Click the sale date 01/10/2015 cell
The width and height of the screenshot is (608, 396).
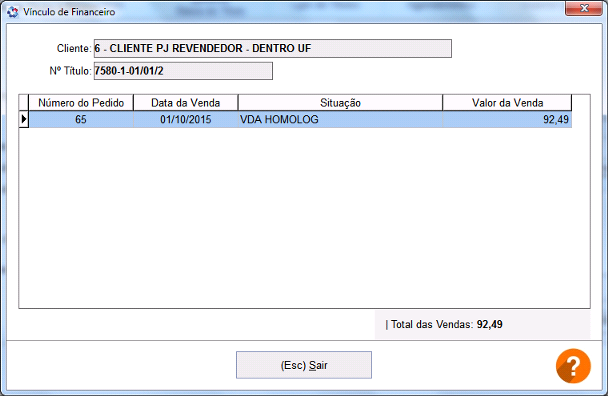(186, 119)
